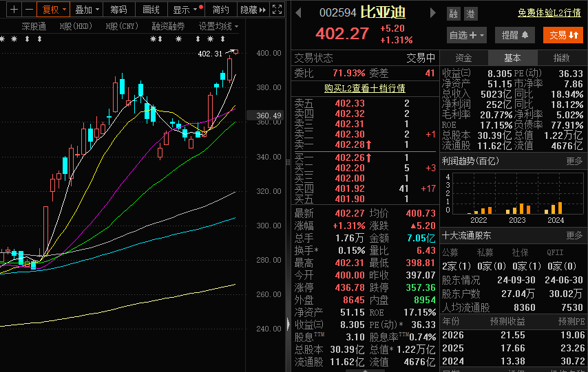588x372 pixels.
Task: Zoom out the chart with minus icon
Action: click(28, 10)
